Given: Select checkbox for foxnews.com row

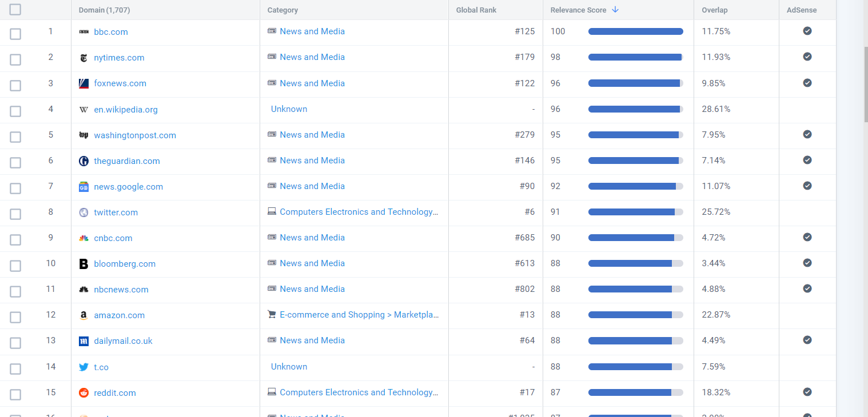Looking at the screenshot, I should (x=15, y=85).
